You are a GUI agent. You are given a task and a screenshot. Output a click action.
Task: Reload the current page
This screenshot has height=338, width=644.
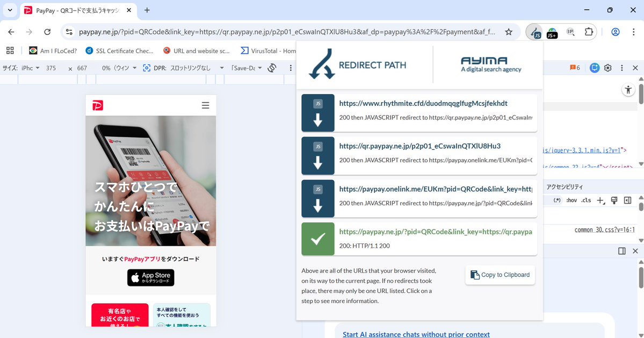pos(47,32)
